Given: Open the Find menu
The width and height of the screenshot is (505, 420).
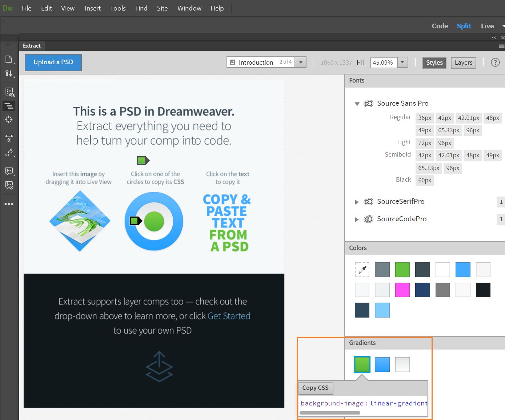Looking at the screenshot, I should pyautogui.click(x=141, y=8).
